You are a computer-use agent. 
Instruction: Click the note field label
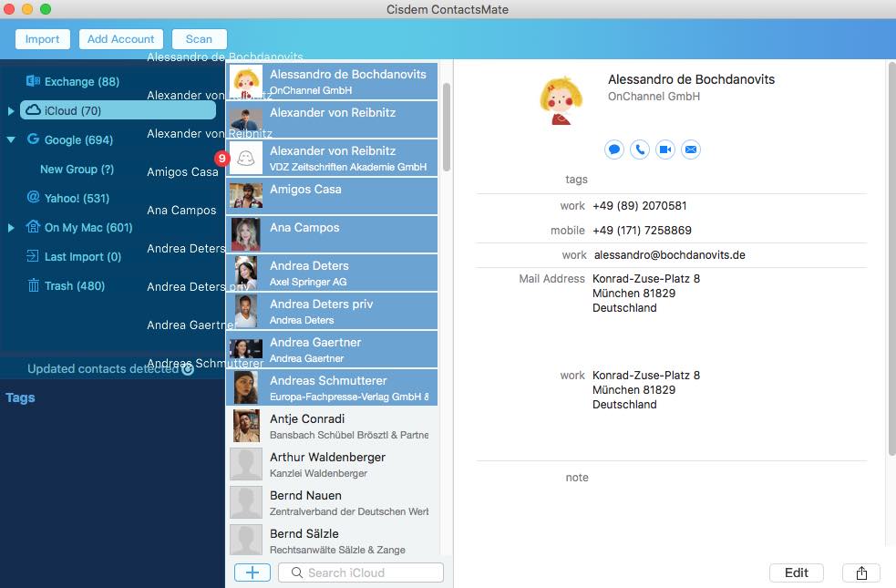[x=577, y=477]
